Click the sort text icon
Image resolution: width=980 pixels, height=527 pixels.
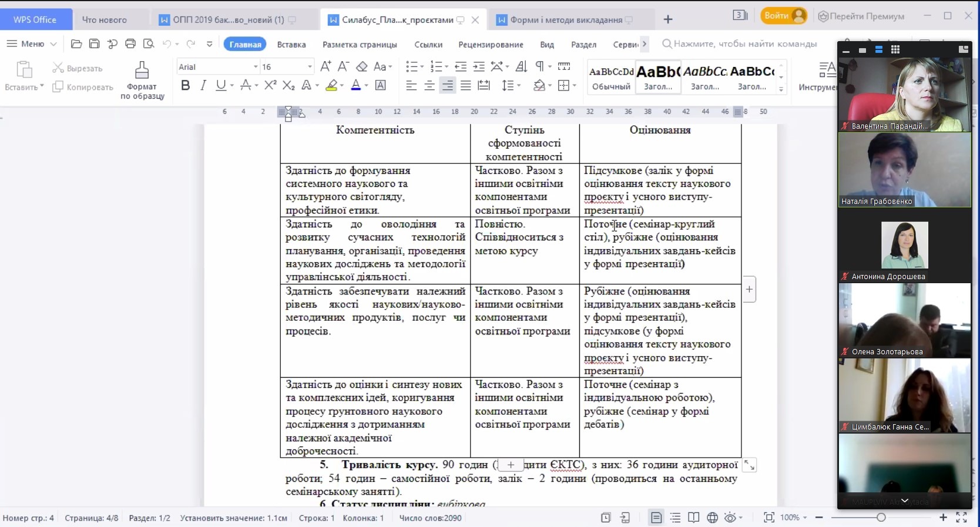[521, 66]
